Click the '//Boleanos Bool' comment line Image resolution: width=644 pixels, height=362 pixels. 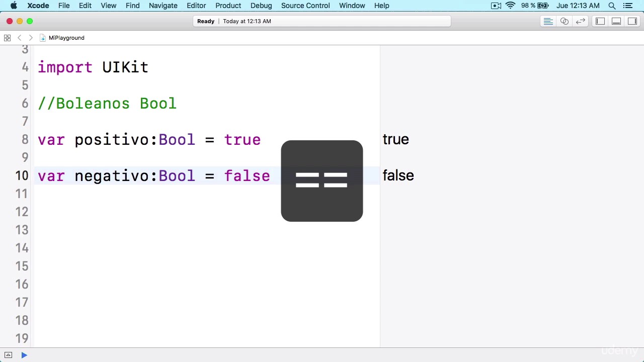click(107, 104)
